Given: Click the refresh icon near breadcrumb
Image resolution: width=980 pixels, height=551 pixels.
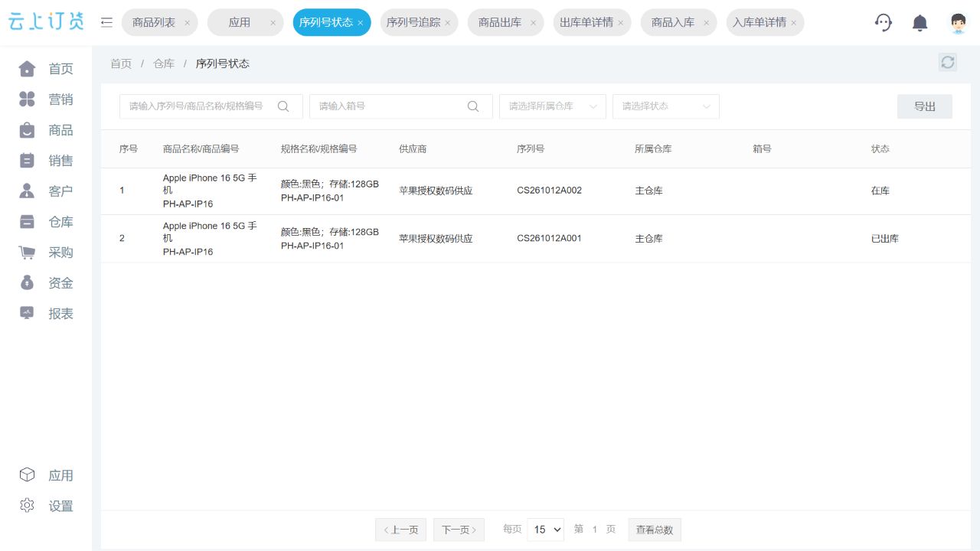Looking at the screenshot, I should (948, 63).
